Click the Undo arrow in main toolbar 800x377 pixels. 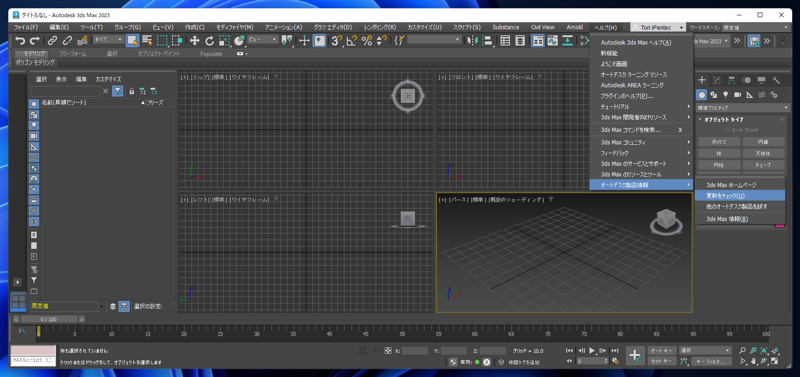pos(20,41)
